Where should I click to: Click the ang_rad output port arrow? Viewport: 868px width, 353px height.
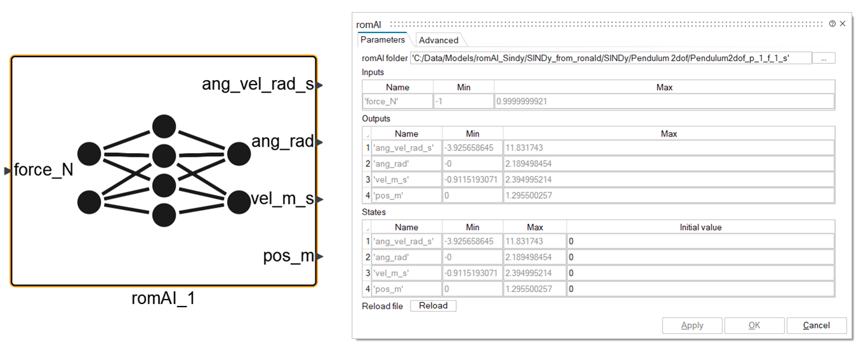coord(320,142)
